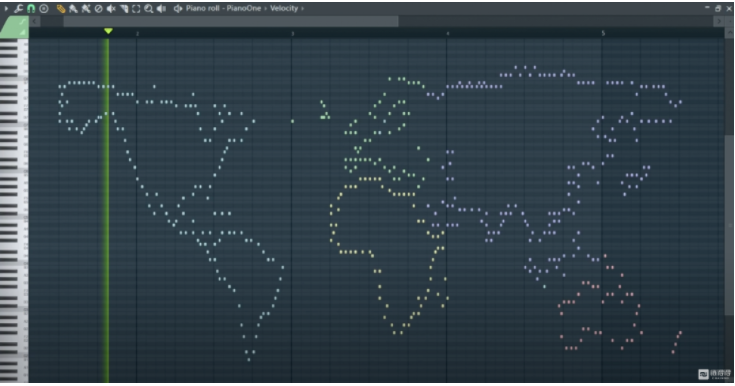Click the left arrow of horizontal scrollbar
The height and width of the screenshot is (386, 735).
[35, 21]
